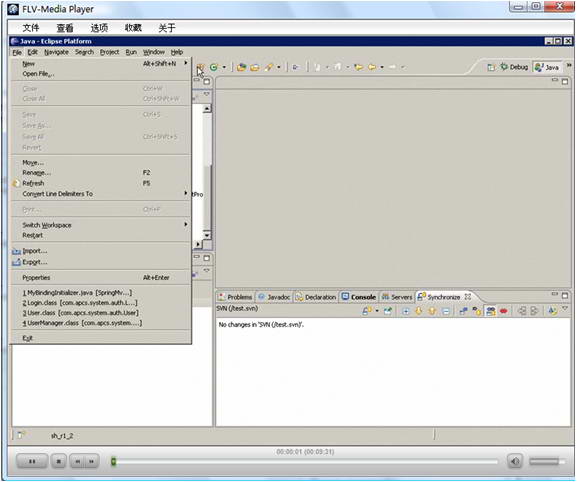Toggle incoming mode icon in Synchronize toolbar
Viewport: 578px width, 482px height.
463,311
